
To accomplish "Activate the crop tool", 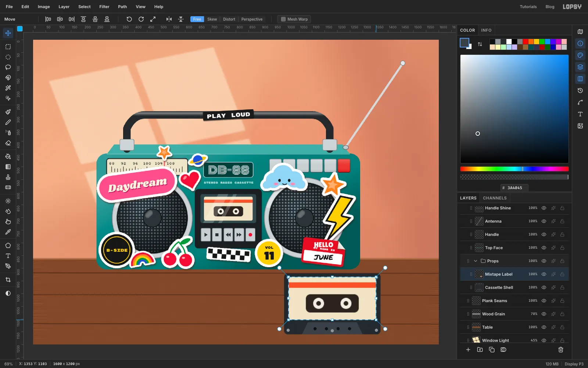I will point(8,280).
